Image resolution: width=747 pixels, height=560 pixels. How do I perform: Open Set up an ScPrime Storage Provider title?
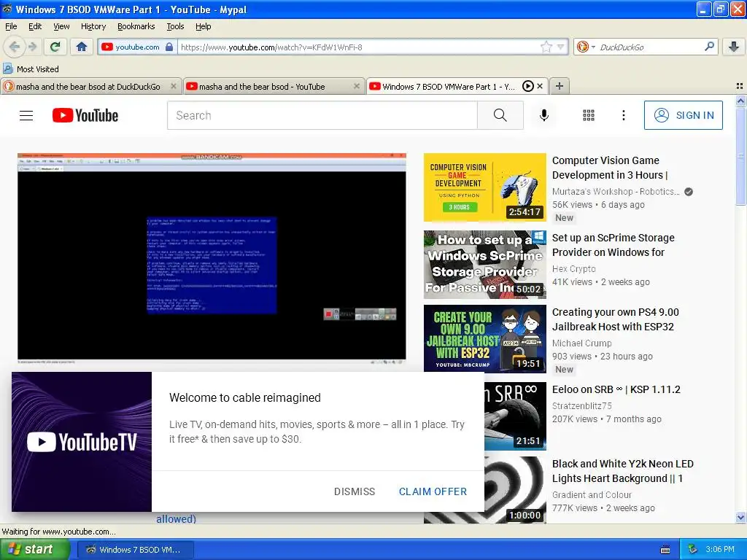point(613,245)
